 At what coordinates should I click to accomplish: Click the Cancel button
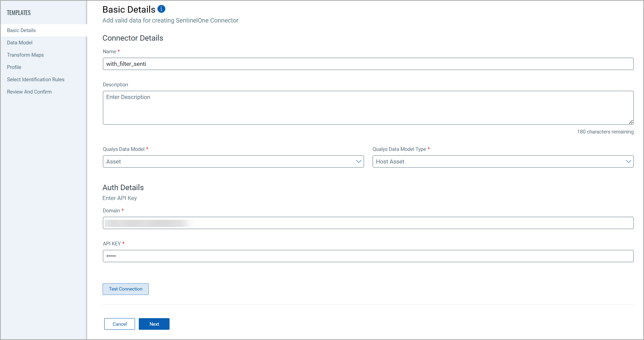click(x=120, y=324)
